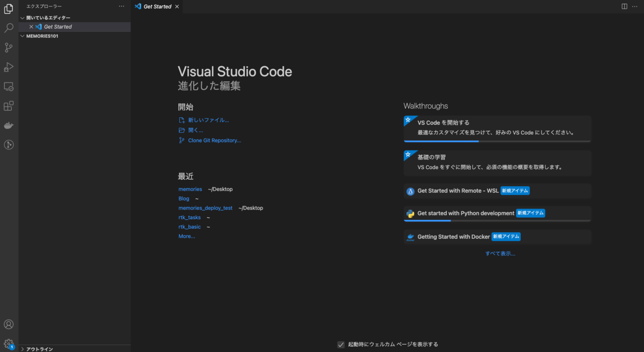Open the Accounts icon in the activity bar
Viewport: 644px width, 352px height.
[8, 324]
